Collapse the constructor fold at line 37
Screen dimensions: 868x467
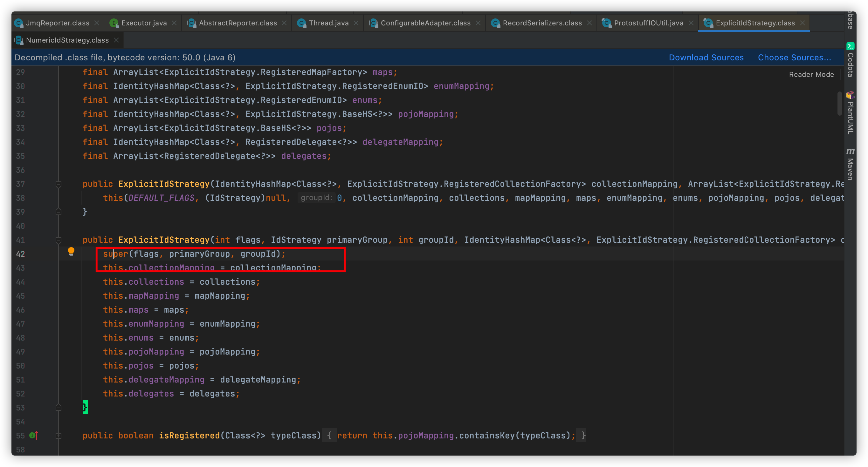pyautogui.click(x=58, y=184)
